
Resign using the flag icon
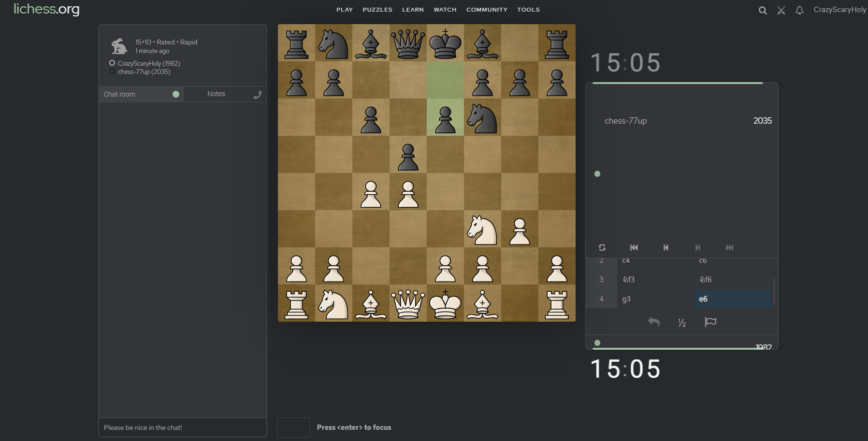coord(710,322)
